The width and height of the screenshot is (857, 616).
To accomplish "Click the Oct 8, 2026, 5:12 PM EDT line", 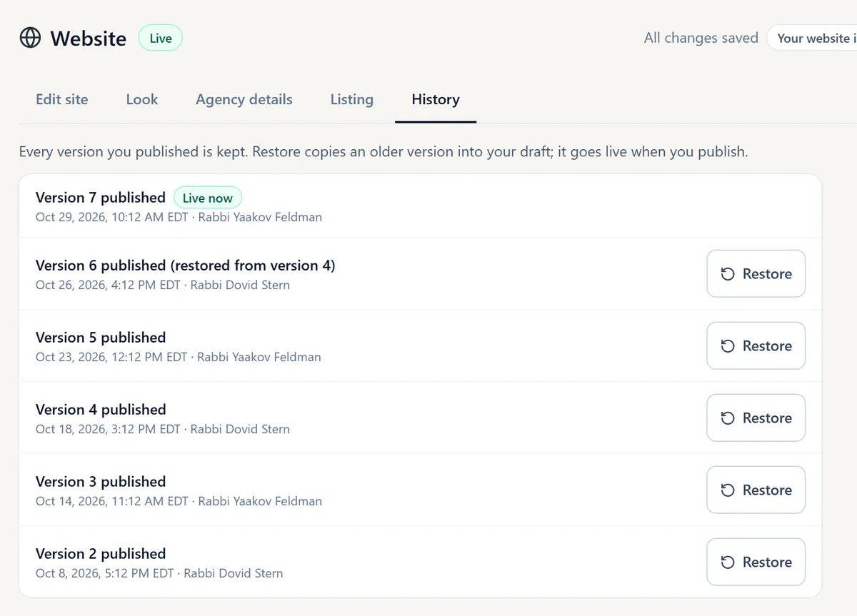I will click(x=159, y=573).
